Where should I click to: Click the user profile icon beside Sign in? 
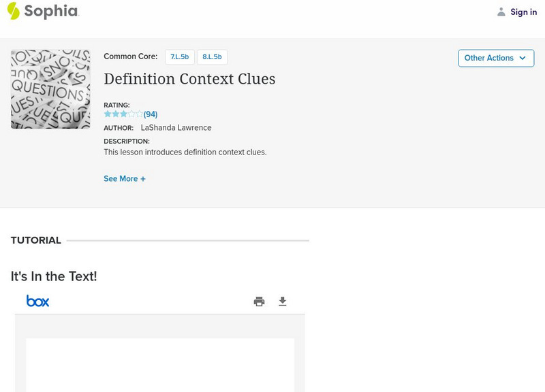(501, 12)
